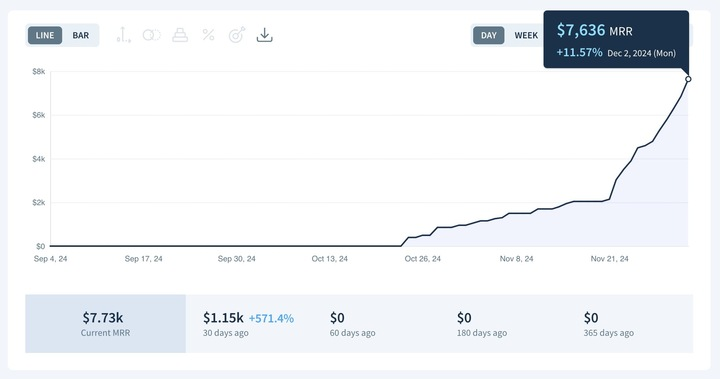Viewport: 720px width, 379px height.
Task: Download chart data with download icon
Action: point(264,35)
